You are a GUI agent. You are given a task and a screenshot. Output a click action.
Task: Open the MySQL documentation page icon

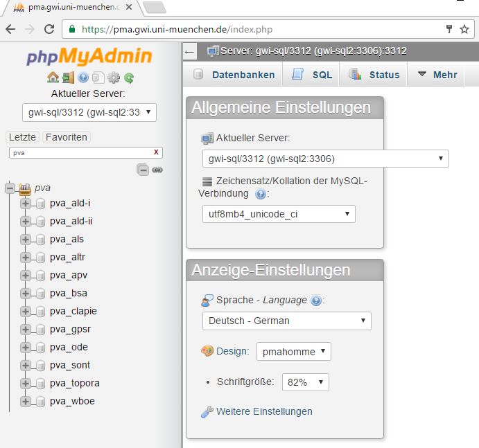coord(98,78)
